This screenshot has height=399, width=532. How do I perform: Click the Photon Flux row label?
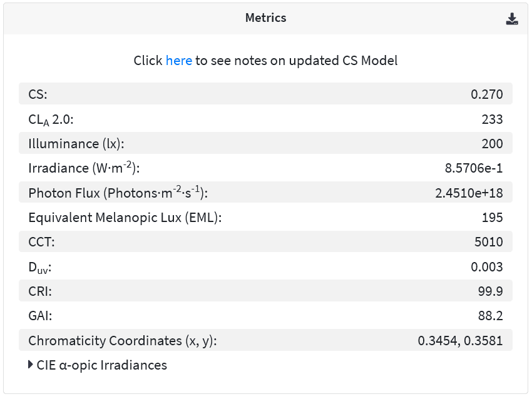(x=118, y=193)
